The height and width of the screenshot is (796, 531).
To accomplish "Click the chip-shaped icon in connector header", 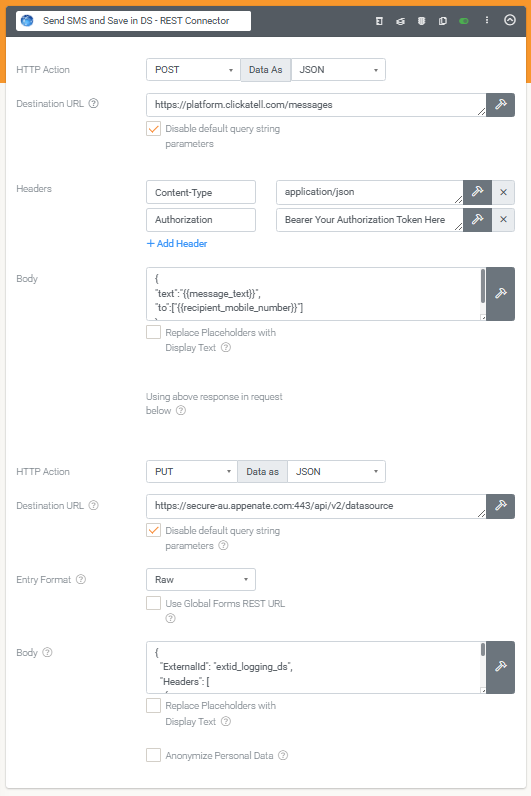I will (421, 21).
